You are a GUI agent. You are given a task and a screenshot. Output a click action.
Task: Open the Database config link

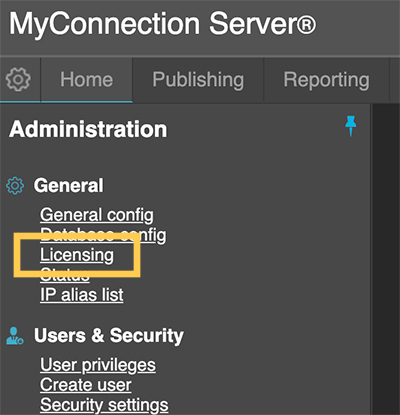coord(103,235)
